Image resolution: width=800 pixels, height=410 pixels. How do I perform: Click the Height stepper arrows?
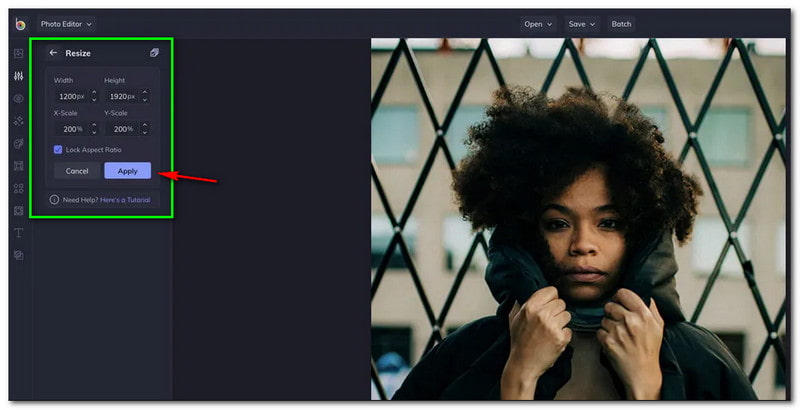[x=145, y=96]
